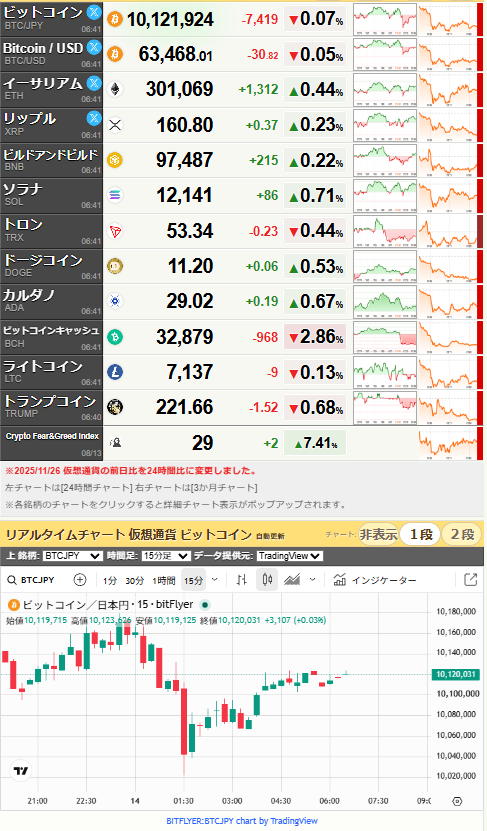Open the symbol search magnifier for BTCJPY
This screenshot has width=487, height=831.
[x=12, y=580]
